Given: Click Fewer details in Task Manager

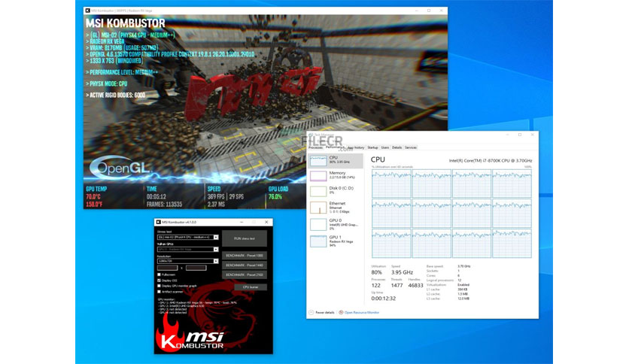Looking at the screenshot, I should point(325,312).
